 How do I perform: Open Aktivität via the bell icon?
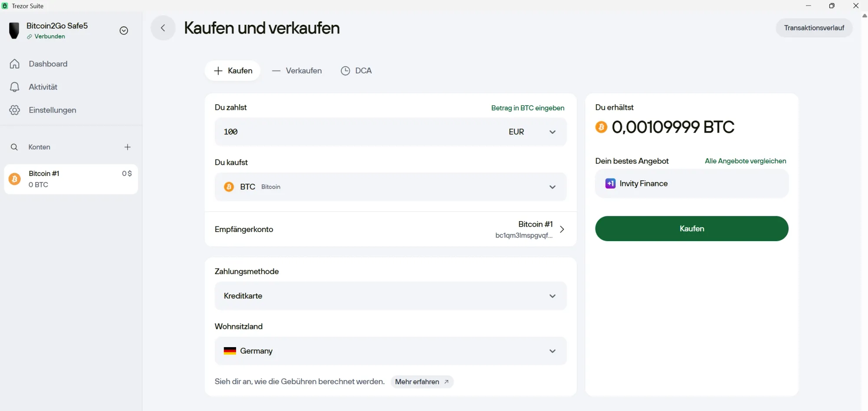coord(14,87)
